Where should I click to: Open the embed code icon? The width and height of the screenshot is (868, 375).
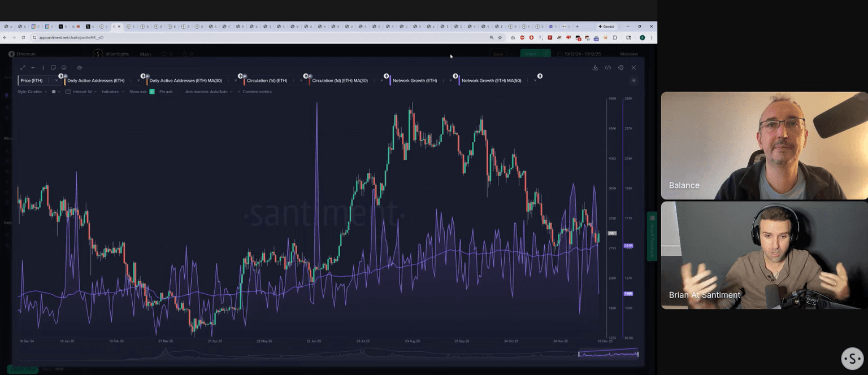coord(608,68)
